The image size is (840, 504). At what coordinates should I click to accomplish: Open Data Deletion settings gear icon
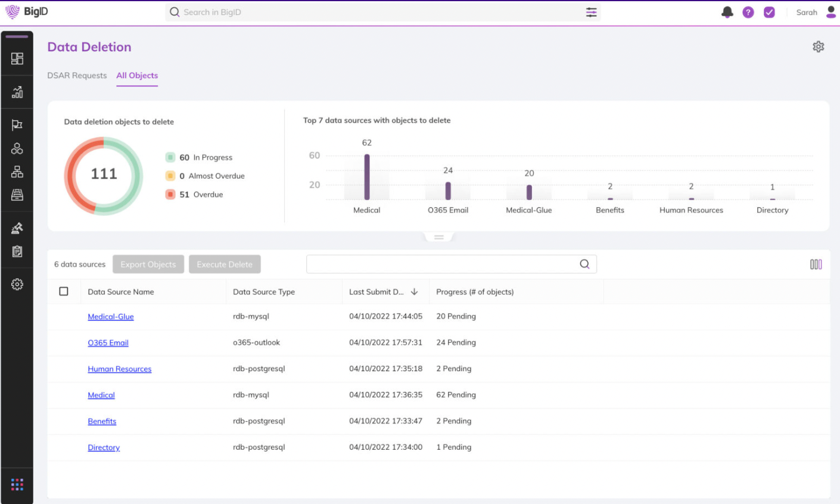(x=819, y=46)
